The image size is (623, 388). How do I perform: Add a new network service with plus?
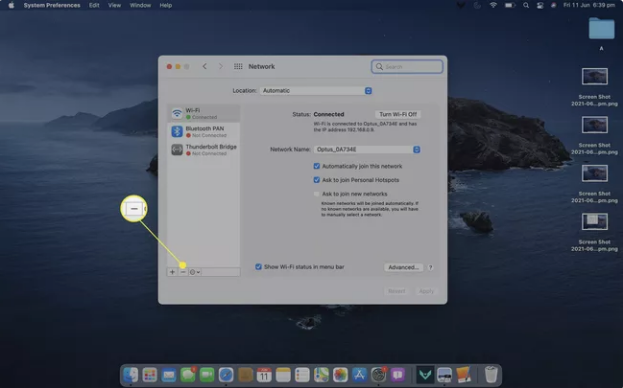pos(172,272)
